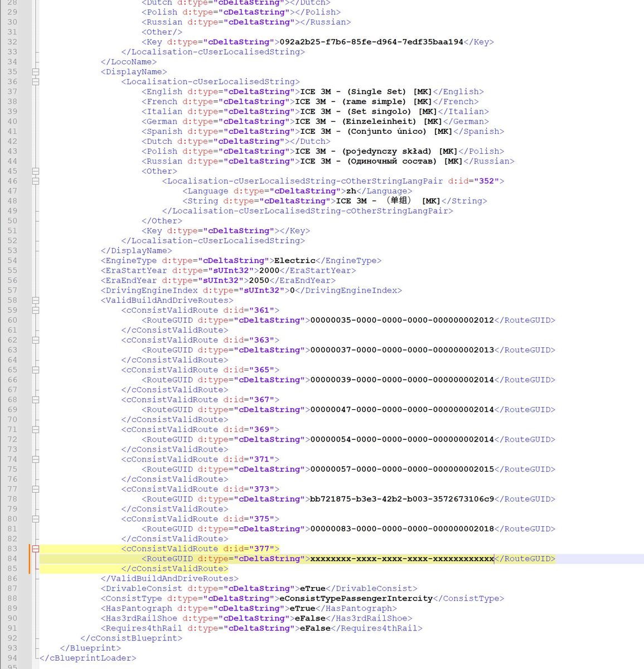This screenshot has width=644, height=669.
Task: Click the Language value 'zh'
Action: point(351,191)
